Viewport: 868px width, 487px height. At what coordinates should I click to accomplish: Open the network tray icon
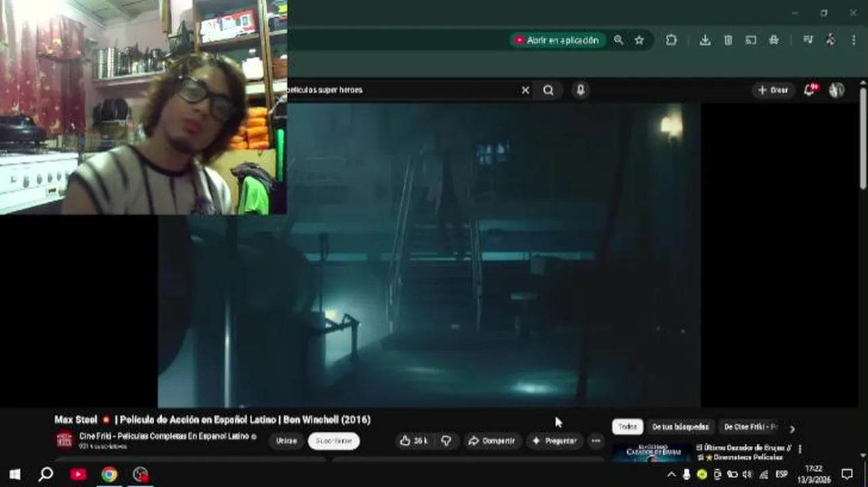763,475
